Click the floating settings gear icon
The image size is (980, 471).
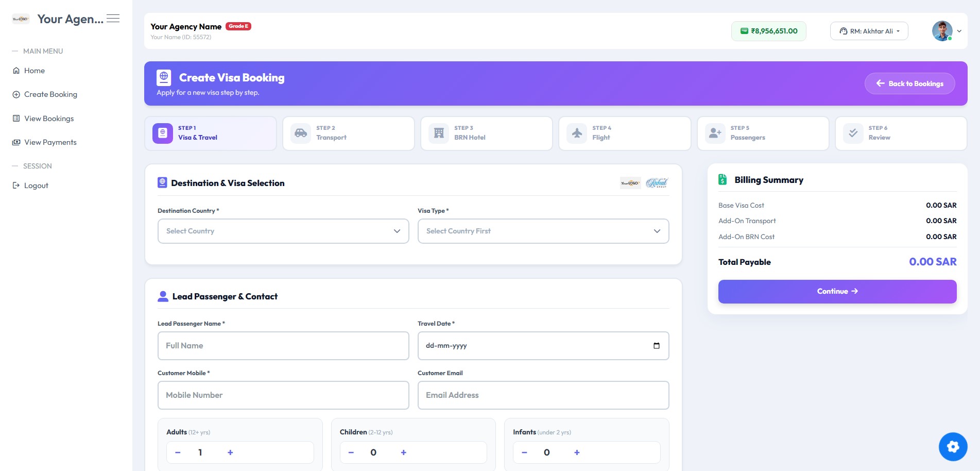point(953,446)
